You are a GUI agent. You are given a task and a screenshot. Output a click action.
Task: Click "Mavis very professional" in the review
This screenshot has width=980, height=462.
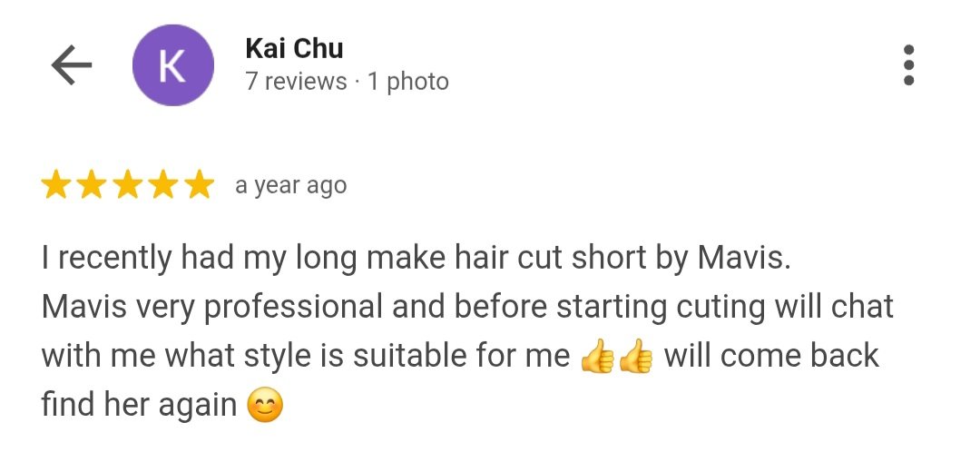click(x=211, y=307)
